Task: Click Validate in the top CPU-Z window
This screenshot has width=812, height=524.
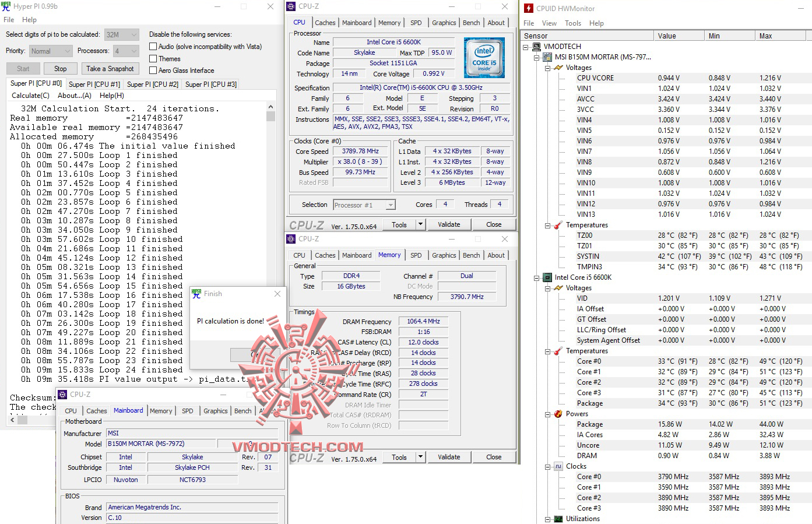Action: click(449, 224)
